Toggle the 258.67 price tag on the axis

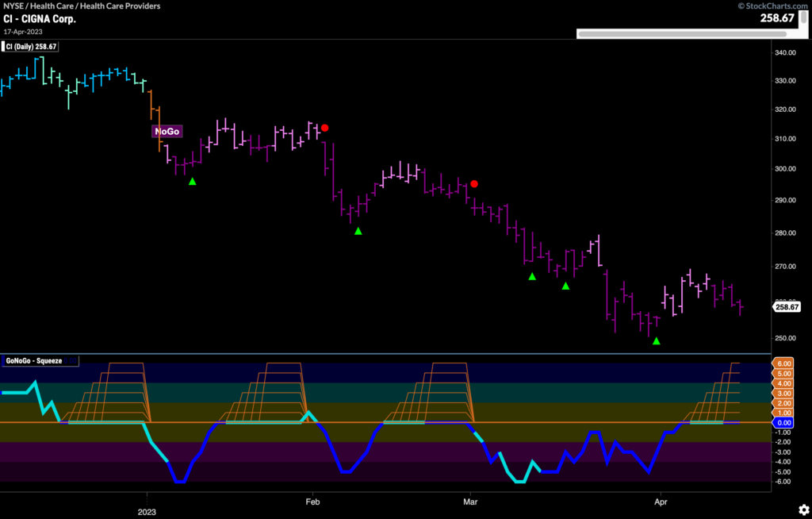pyautogui.click(x=786, y=306)
